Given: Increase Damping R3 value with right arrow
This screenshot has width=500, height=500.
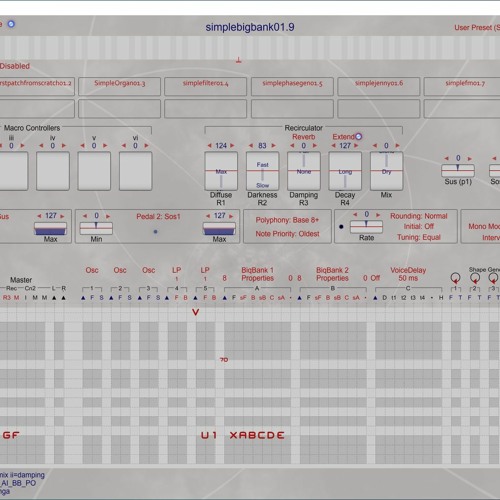Looking at the screenshot, I should click(x=315, y=146).
